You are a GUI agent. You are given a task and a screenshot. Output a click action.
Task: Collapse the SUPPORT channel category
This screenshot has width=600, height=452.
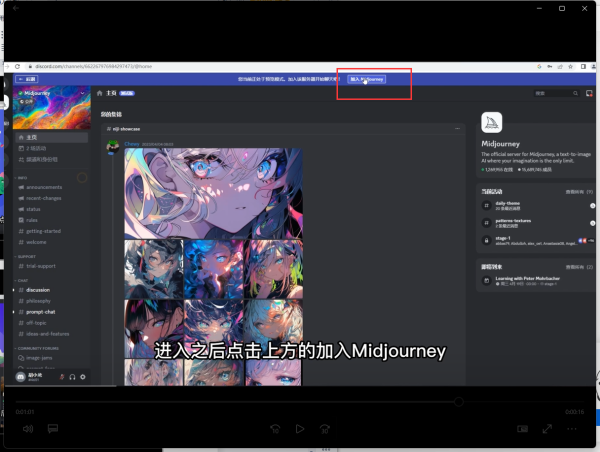click(25, 257)
